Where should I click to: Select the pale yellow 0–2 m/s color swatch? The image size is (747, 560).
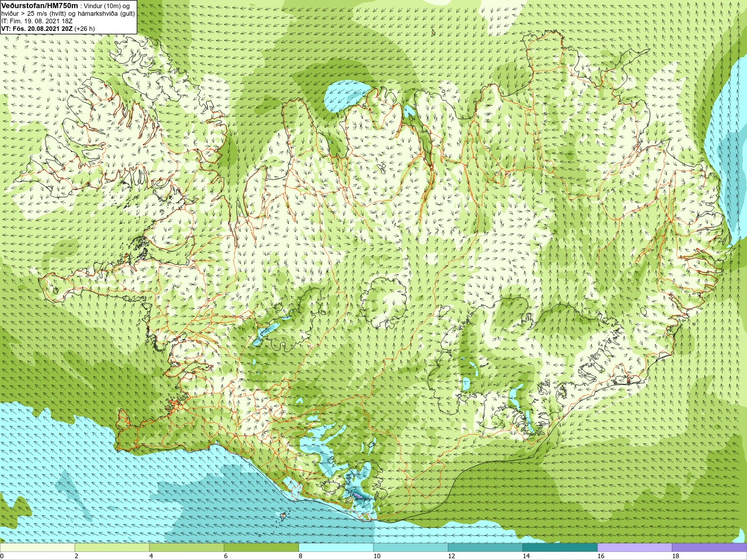pyautogui.click(x=37, y=548)
